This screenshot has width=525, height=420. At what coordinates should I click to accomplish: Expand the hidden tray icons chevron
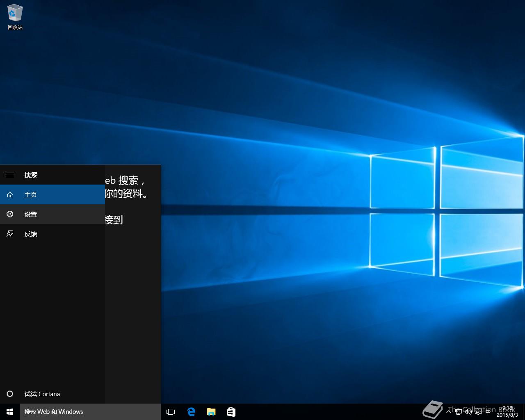coord(449,412)
